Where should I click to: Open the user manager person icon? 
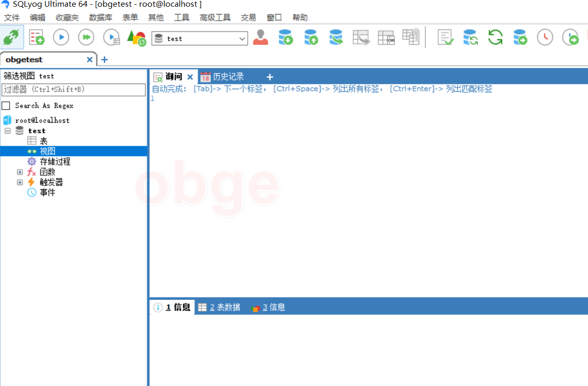click(261, 37)
